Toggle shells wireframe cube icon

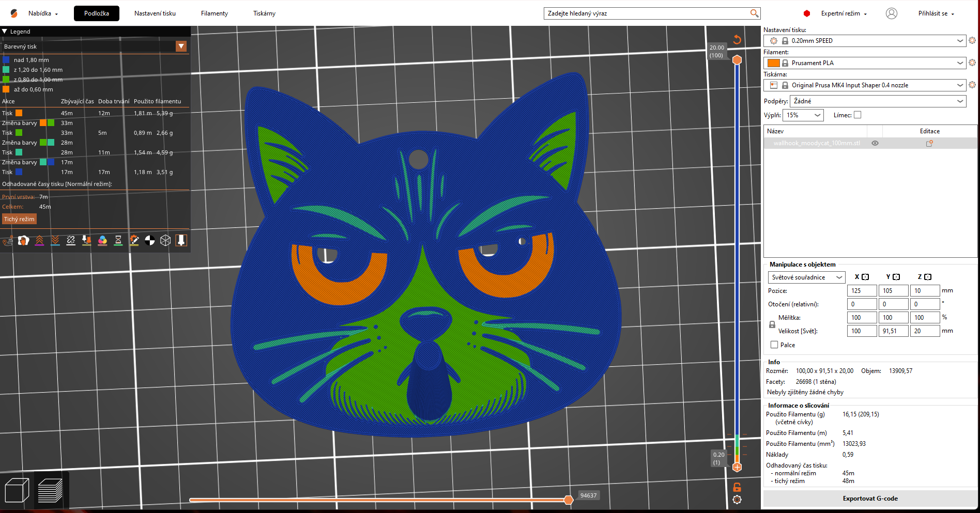point(165,241)
